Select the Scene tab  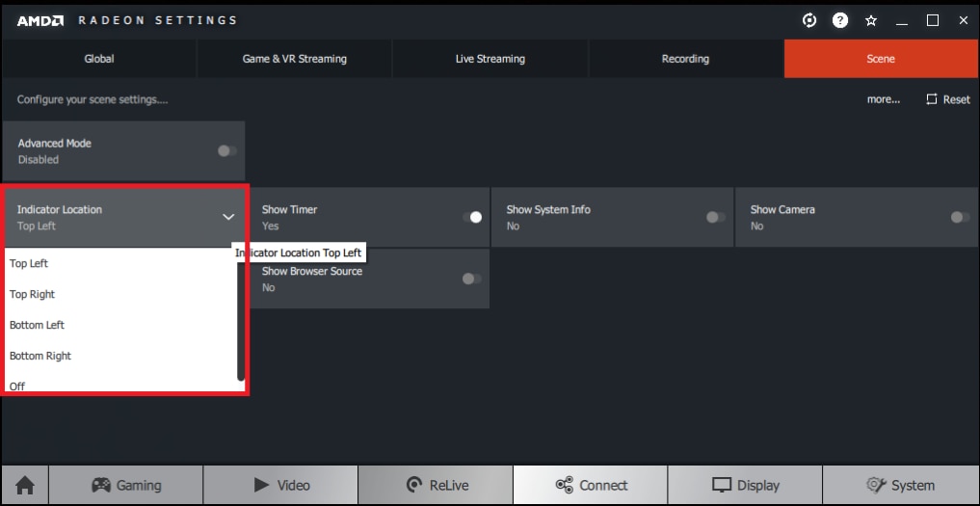881,59
